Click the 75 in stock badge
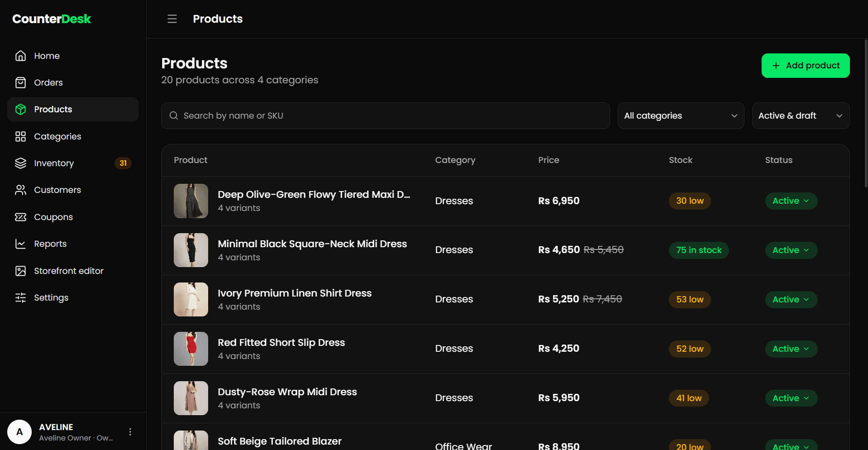The height and width of the screenshot is (450, 868). click(x=699, y=250)
